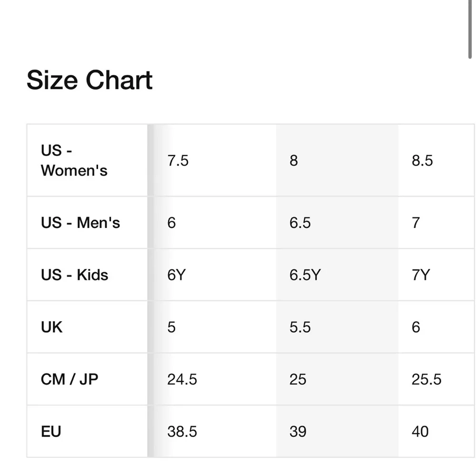
Task: Select men's size 6.5 cell
Action: (x=300, y=222)
